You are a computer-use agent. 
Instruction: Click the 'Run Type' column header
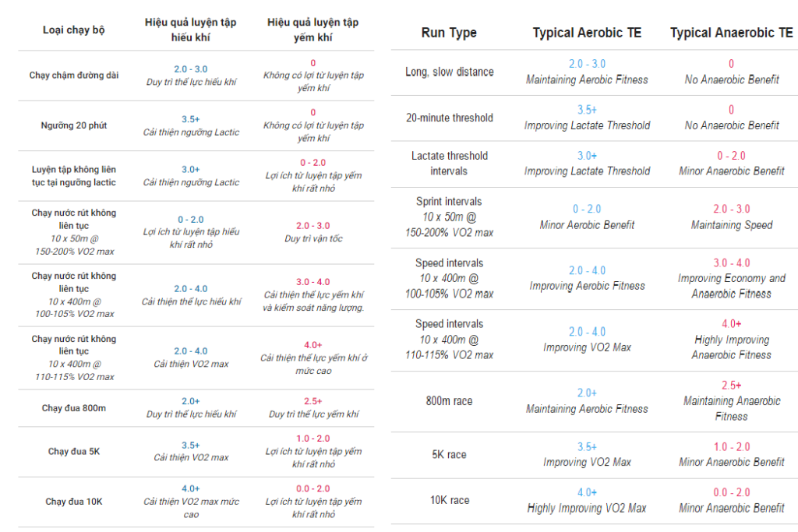click(x=449, y=33)
